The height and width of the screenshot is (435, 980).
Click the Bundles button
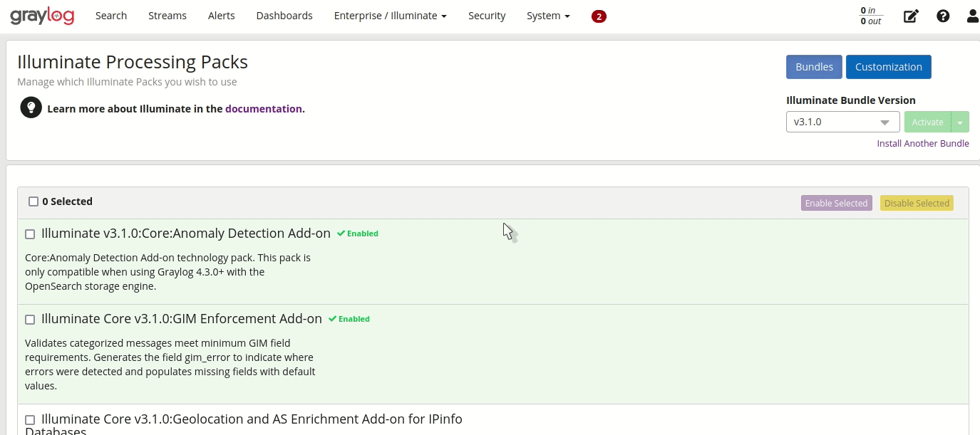coord(814,67)
